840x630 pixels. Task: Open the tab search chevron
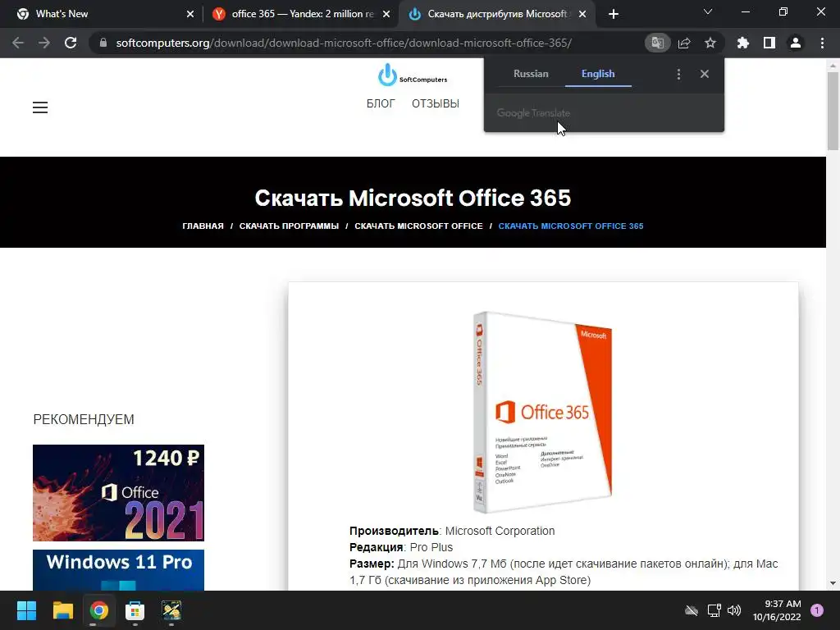[x=708, y=11]
